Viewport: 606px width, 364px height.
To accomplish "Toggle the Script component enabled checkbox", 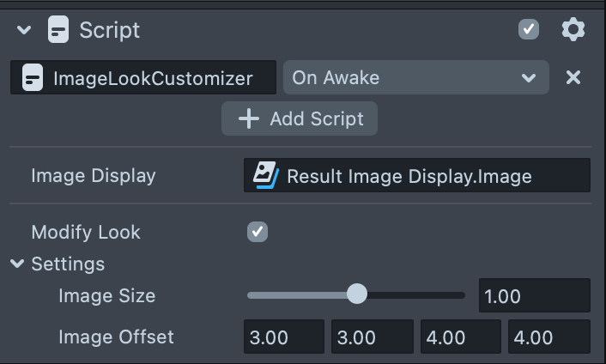I will (529, 30).
